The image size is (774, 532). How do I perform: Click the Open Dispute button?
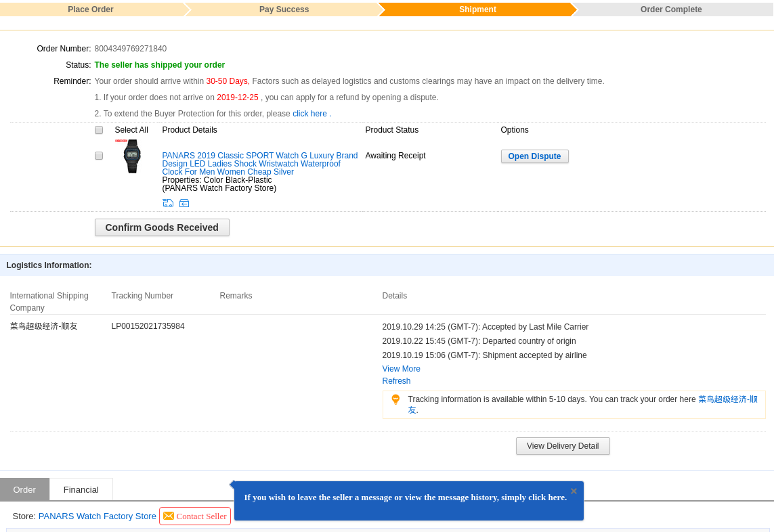(x=534, y=156)
